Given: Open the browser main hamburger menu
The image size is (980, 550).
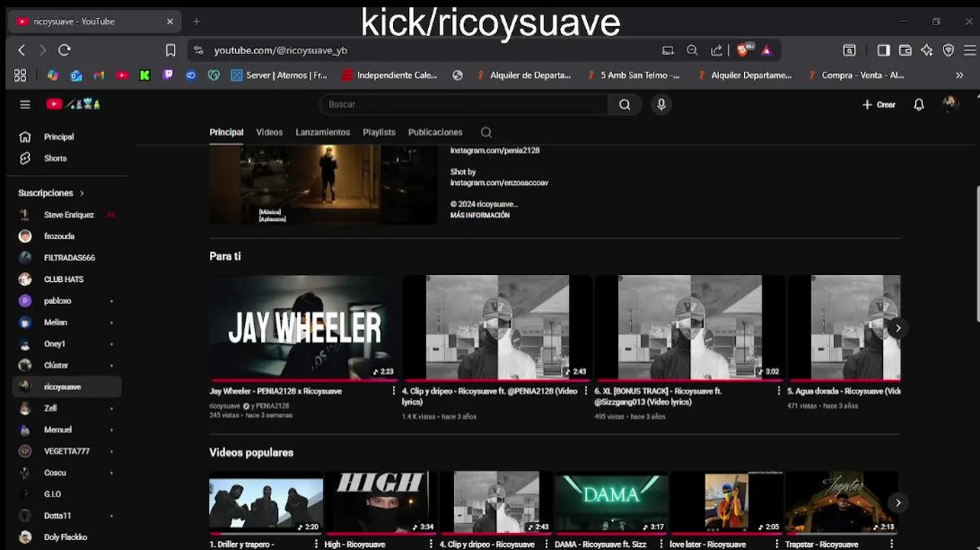Looking at the screenshot, I should 970,50.
